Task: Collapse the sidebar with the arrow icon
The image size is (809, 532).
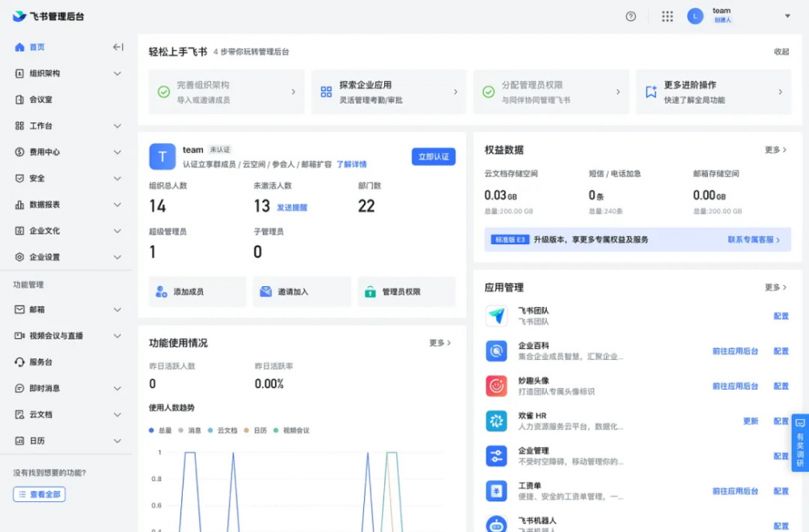Action: tap(118, 47)
